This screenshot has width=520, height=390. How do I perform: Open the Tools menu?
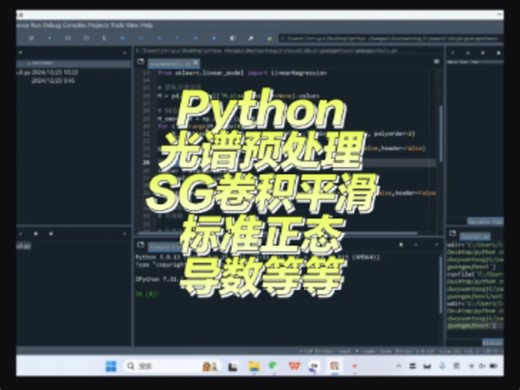117,25
